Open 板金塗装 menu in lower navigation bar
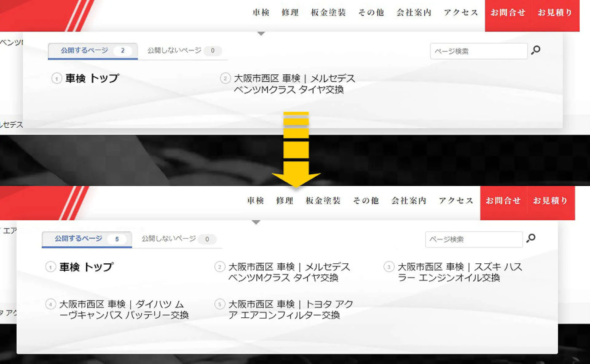The width and height of the screenshot is (590, 364). [323, 201]
